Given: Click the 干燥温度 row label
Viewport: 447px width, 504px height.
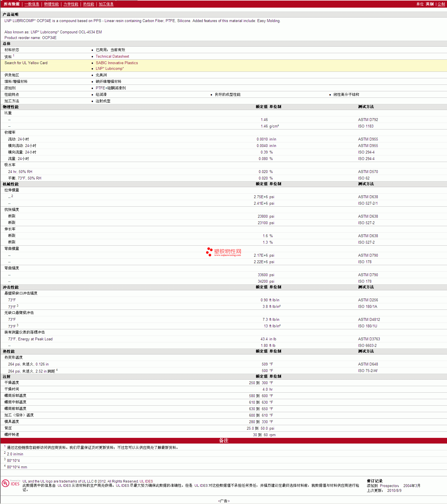Looking at the screenshot, I should 12,383.
